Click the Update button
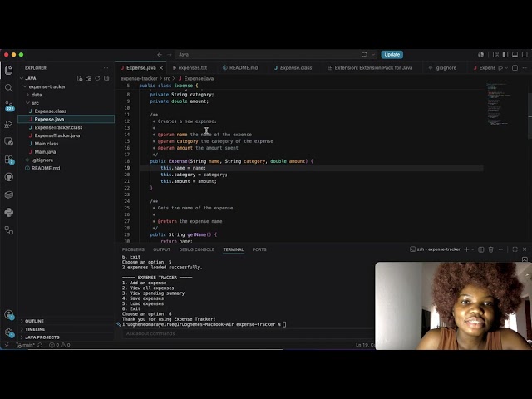 [392, 55]
